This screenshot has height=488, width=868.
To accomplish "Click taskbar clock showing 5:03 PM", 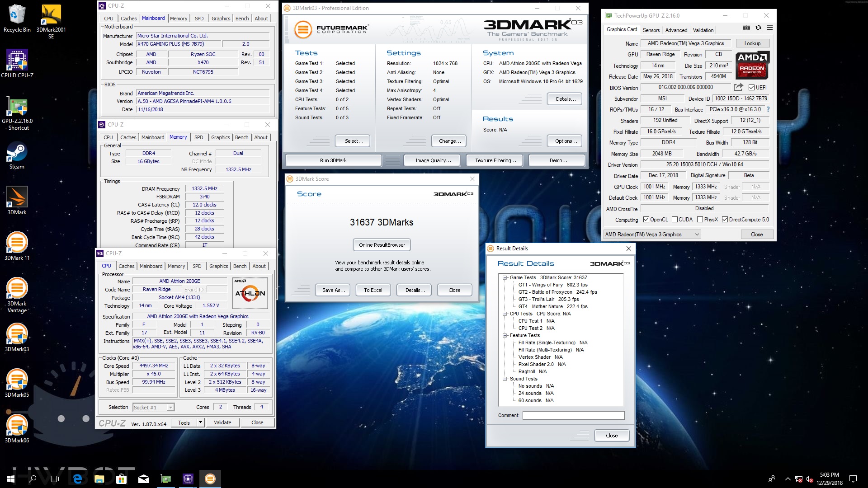I will (x=829, y=479).
